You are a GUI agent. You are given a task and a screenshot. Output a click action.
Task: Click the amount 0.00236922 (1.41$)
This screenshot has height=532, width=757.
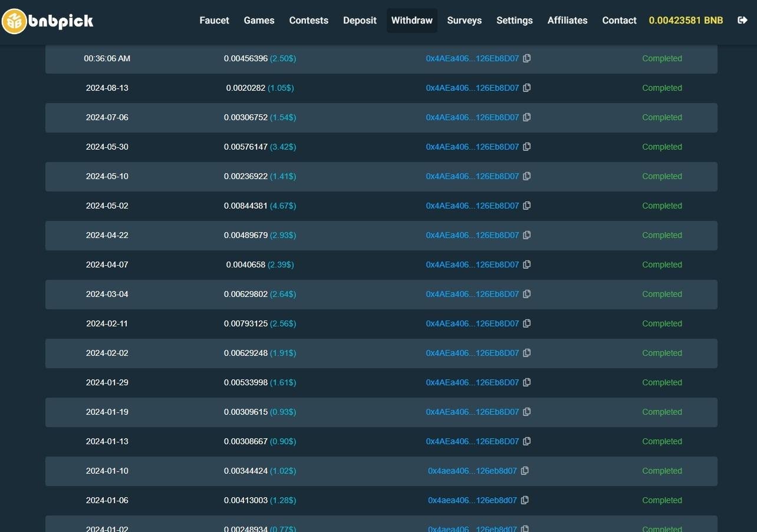260,176
